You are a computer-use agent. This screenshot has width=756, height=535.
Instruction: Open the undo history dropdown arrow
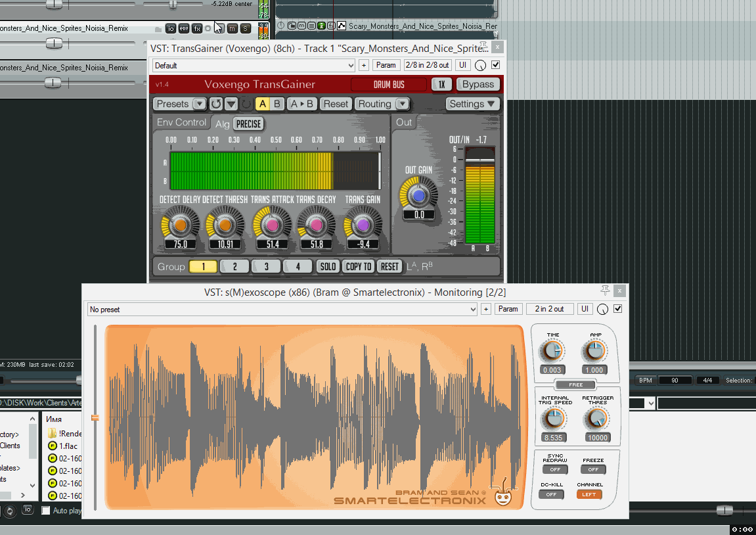231,104
